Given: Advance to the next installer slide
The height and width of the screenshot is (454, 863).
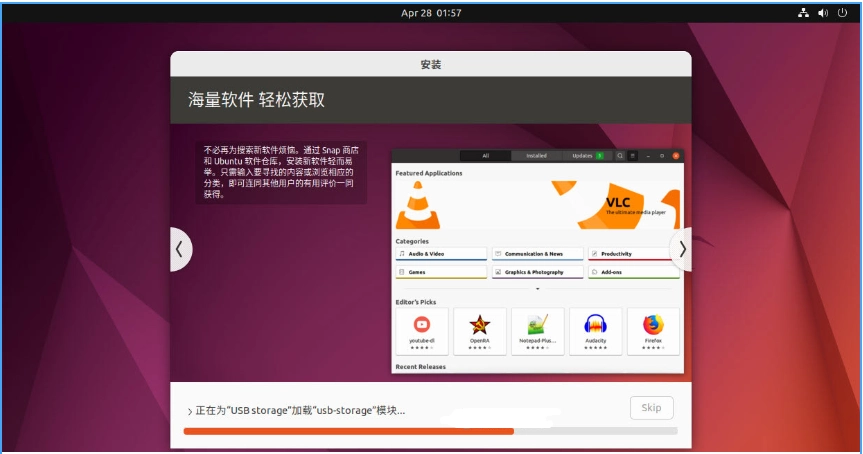Looking at the screenshot, I should 681,249.
